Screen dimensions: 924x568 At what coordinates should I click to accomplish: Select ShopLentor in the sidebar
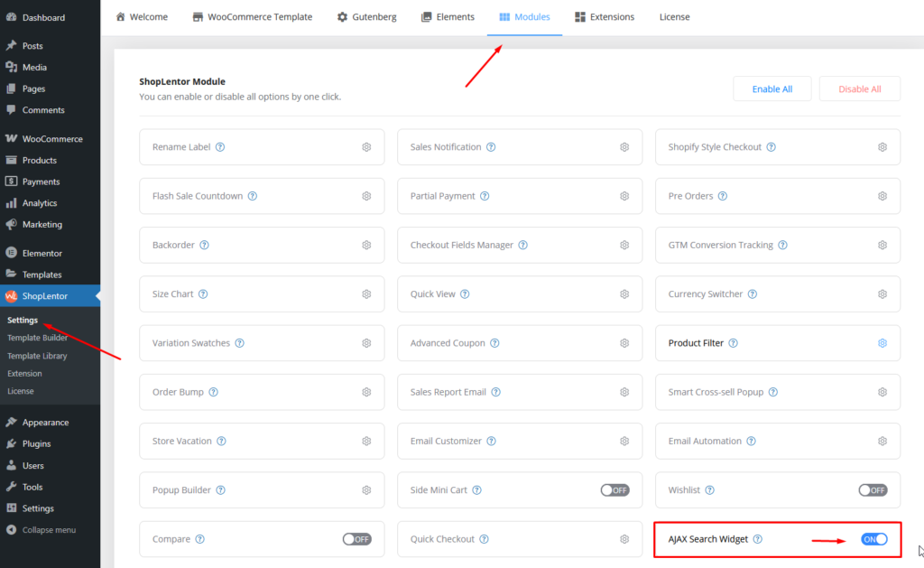pyautogui.click(x=51, y=295)
